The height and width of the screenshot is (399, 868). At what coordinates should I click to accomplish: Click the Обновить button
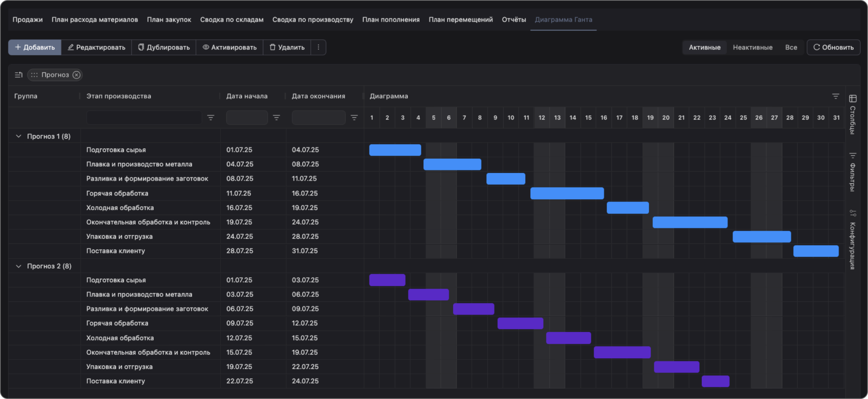coord(833,47)
